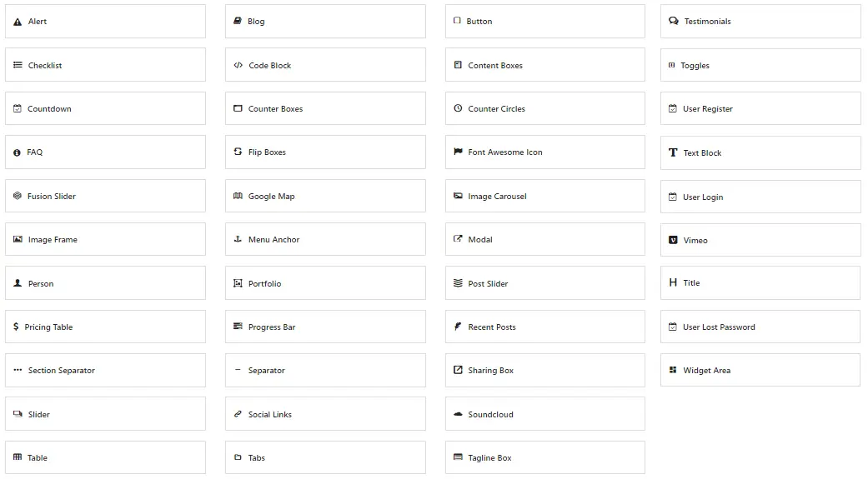Select the Progress Bar element
The height and width of the screenshot is (479, 868).
tap(325, 327)
